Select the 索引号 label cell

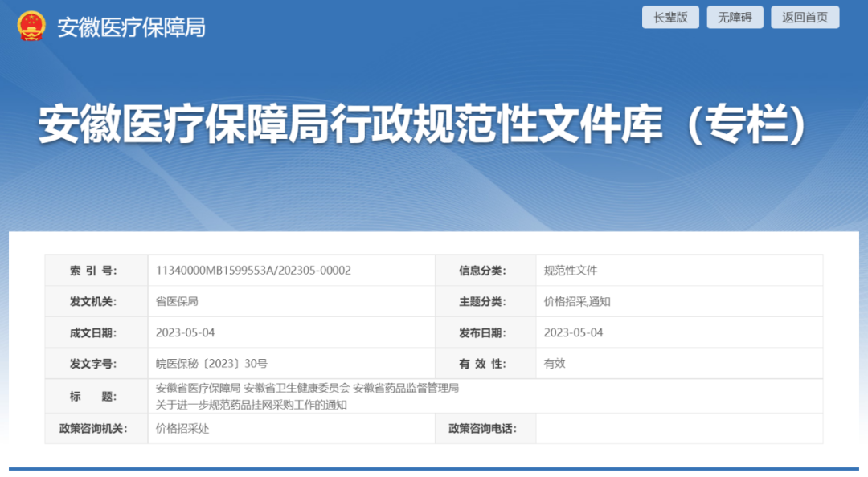[x=96, y=271]
